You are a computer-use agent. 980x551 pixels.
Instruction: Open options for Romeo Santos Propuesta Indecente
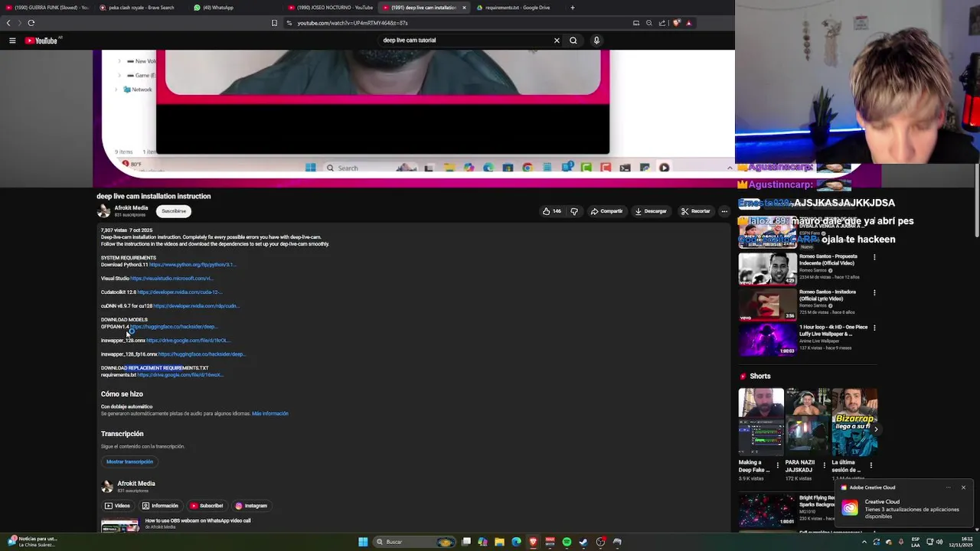point(874,257)
